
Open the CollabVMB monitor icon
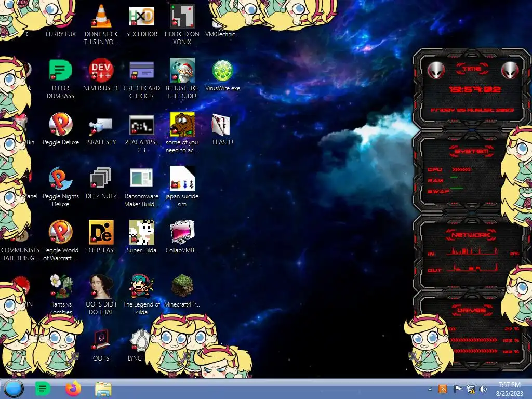click(x=182, y=232)
